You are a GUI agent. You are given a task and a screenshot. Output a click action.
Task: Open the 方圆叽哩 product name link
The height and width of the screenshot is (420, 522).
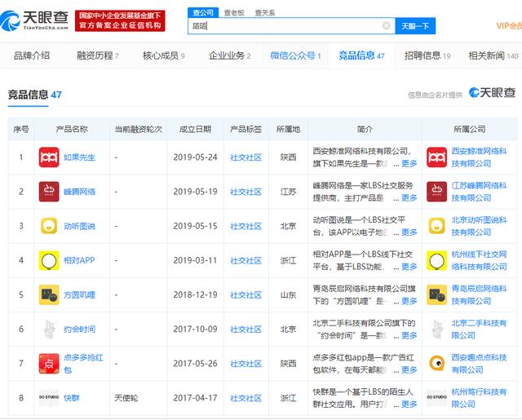click(x=79, y=295)
